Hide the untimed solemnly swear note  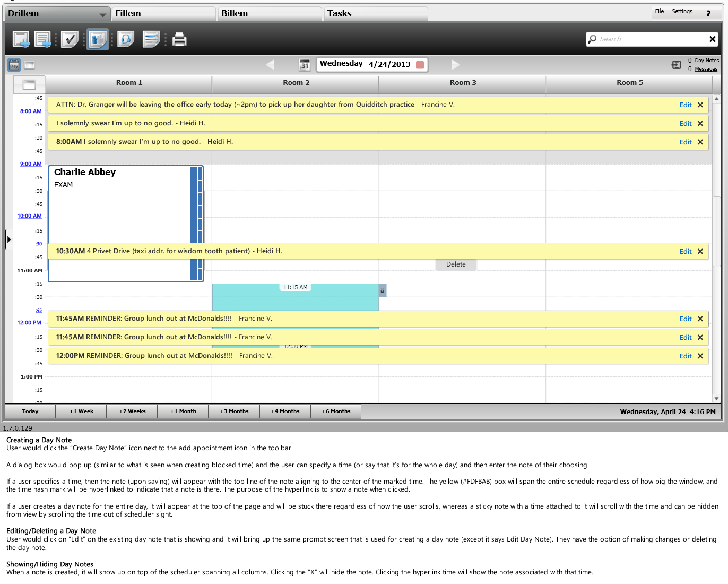pyautogui.click(x=700, y=124)
